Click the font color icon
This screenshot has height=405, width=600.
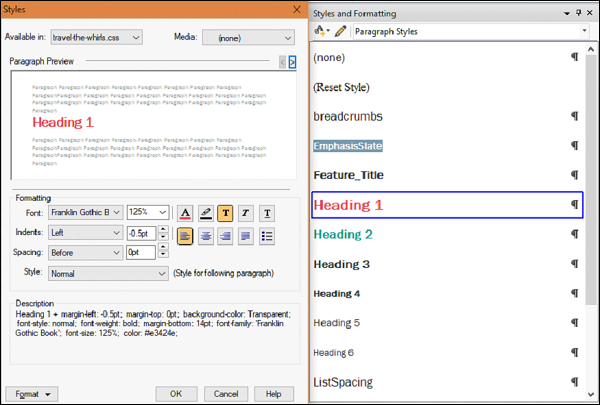[185, 212]
